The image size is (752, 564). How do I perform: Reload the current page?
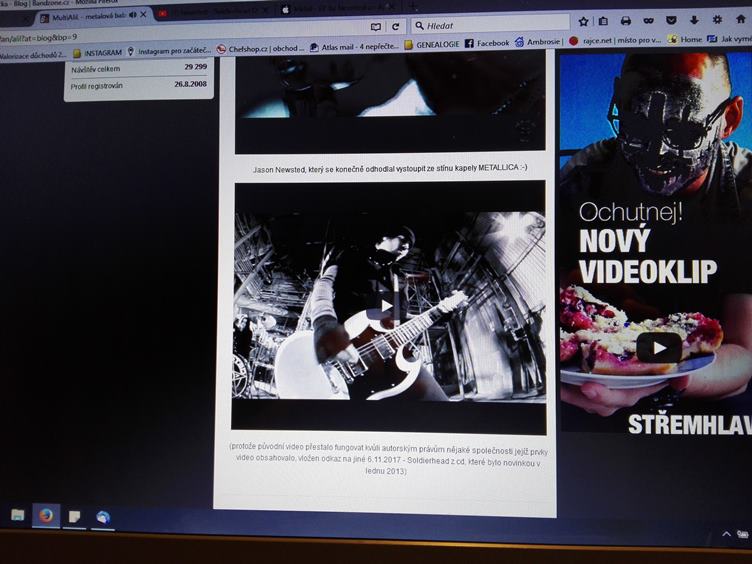[x=396, y=26]
